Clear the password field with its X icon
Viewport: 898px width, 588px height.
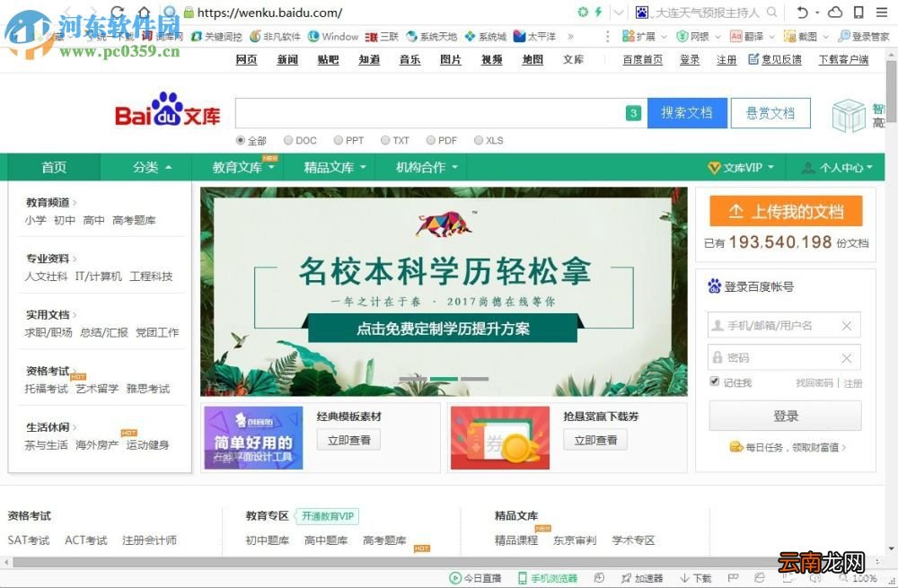point(847,358)
